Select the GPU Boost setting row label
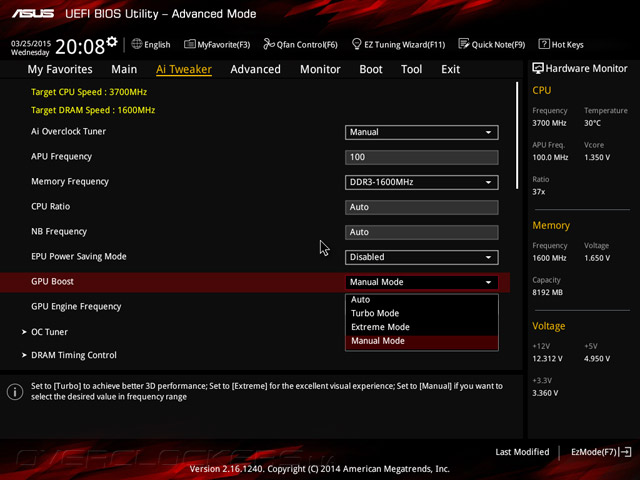 [x=52, y=282]
